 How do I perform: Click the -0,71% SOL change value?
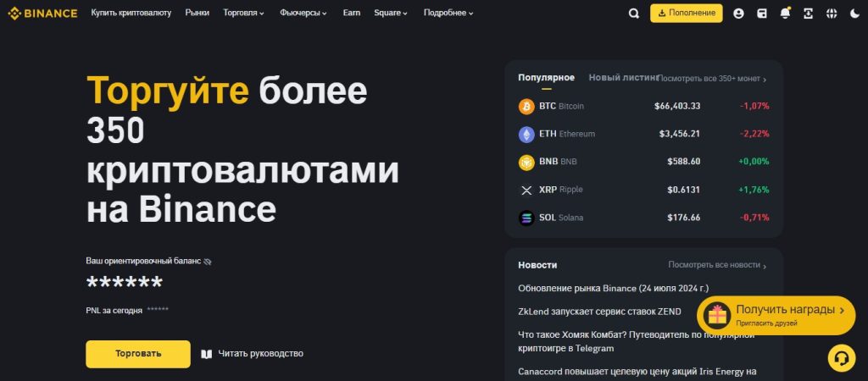click(x=754, y=218)
